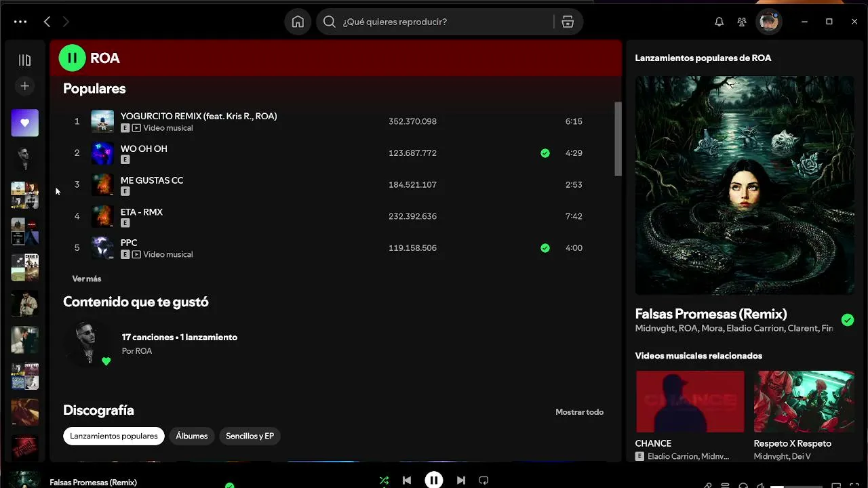
Task: Switch to Sencillos y EP filter
Action: [250, 436]
